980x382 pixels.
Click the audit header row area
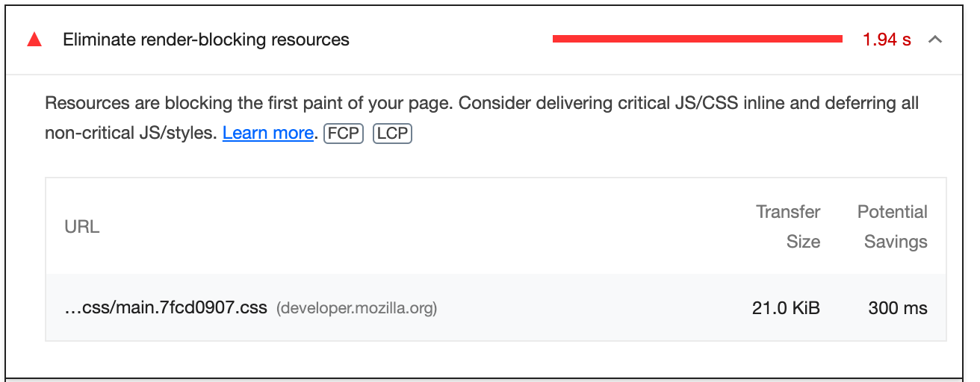[484, 40]
